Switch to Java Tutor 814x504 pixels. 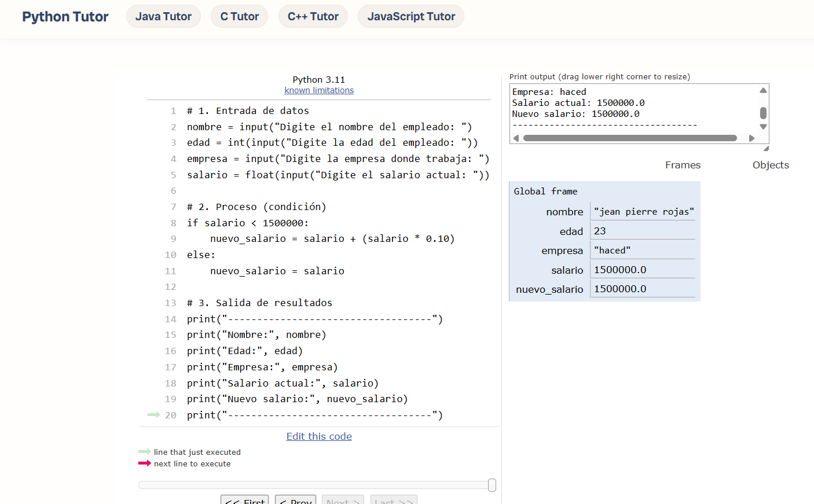coord(163,17)
